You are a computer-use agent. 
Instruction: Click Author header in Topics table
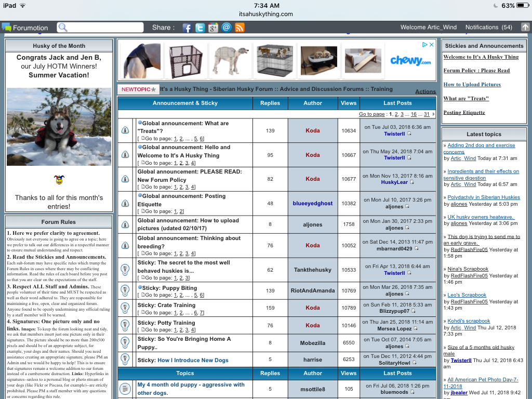click(x=313, y=373)
